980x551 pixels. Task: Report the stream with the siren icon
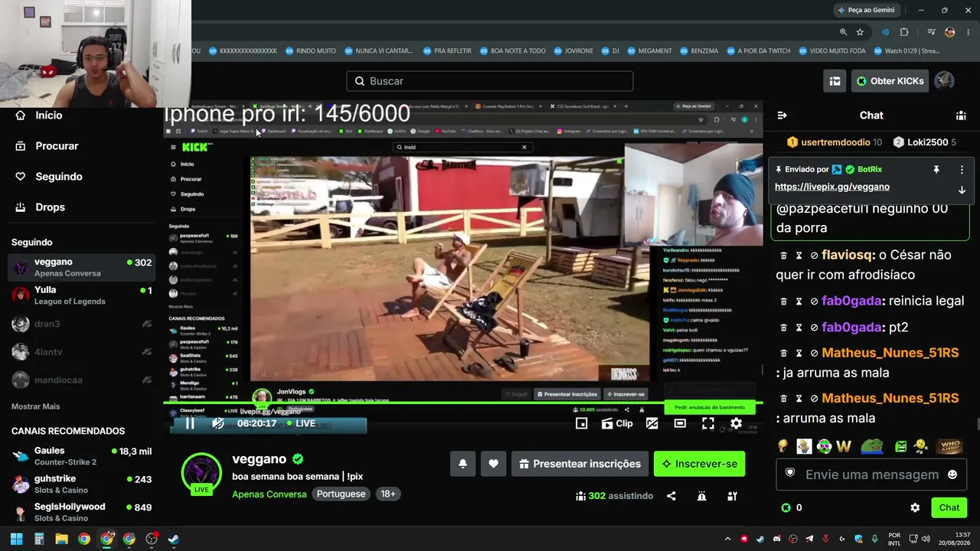(702, 496)
